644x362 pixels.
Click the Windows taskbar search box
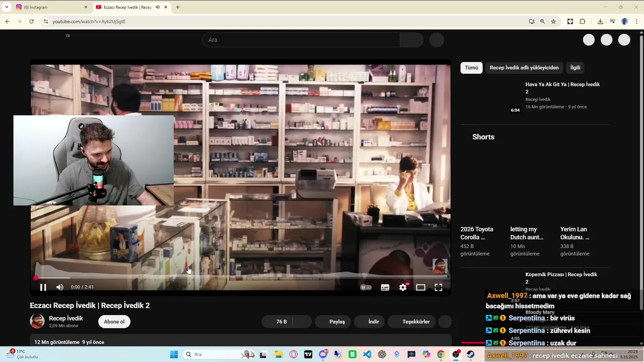[219, 354]
